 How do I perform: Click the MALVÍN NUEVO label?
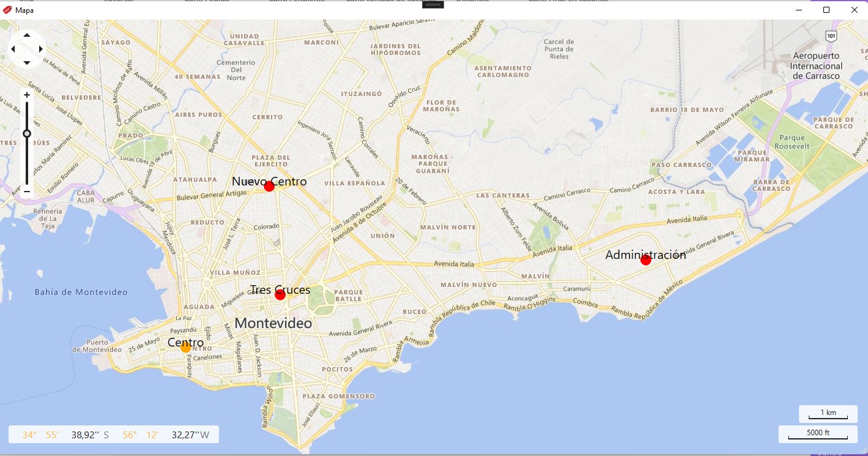coord(469,285)
